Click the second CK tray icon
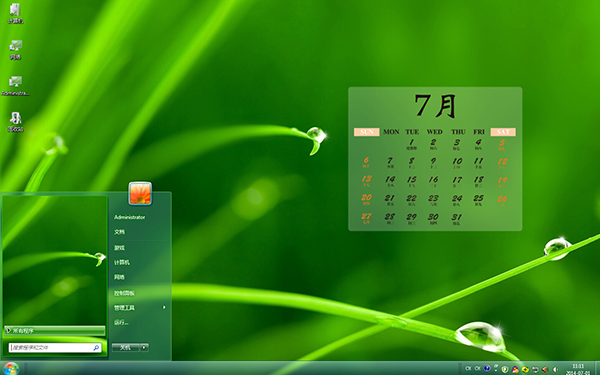The width and height of the screenshot is (600, 375). 478,368
